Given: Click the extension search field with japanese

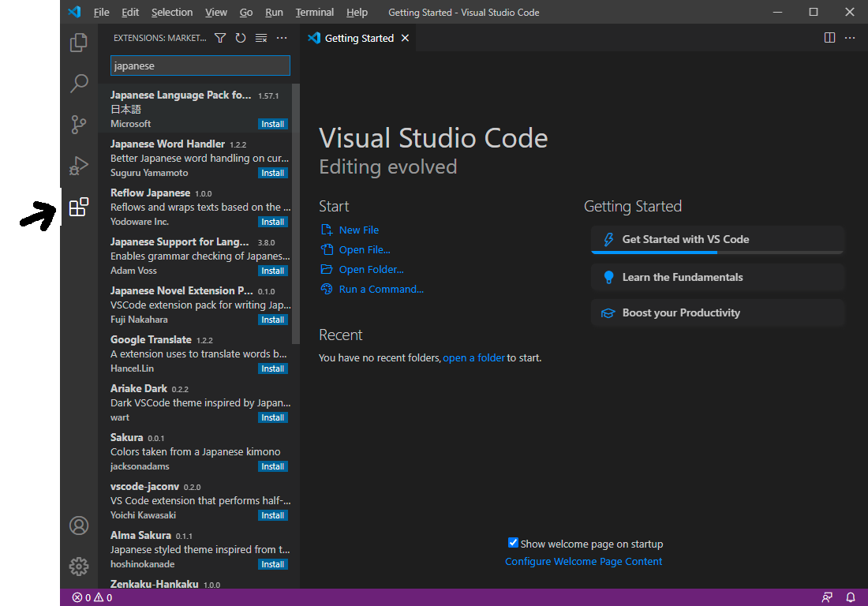Looking at the screenshot, I should [x=200, y=65].
